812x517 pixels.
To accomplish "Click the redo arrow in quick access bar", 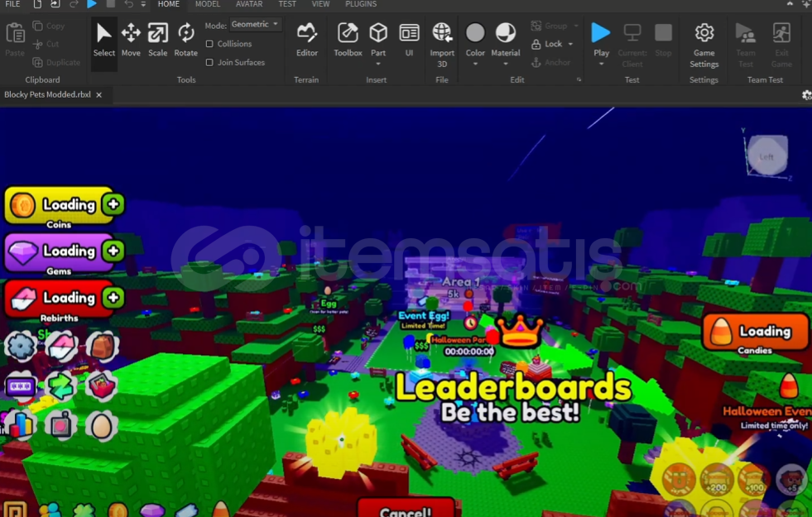I will pyautogui.click(x=74, y=4).
